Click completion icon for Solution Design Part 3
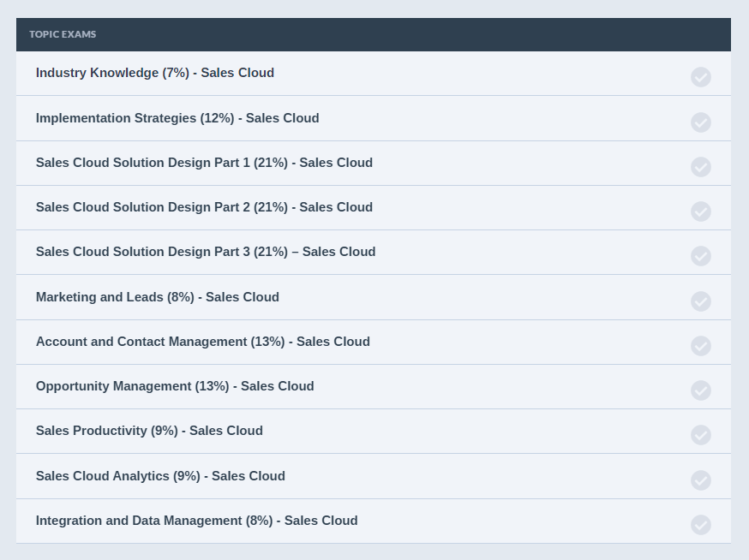Screen dimensions: 749x560 tap(701, 256)
